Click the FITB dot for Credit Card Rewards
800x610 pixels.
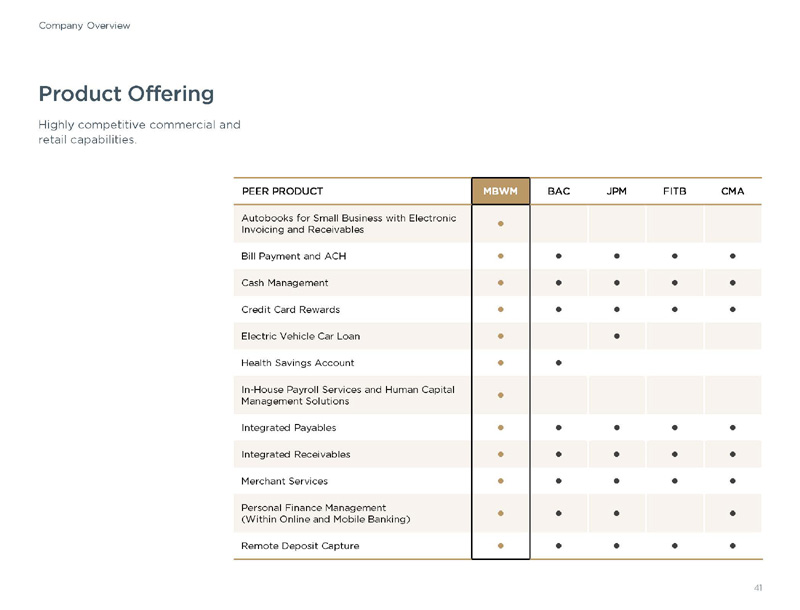click(675, 309)
